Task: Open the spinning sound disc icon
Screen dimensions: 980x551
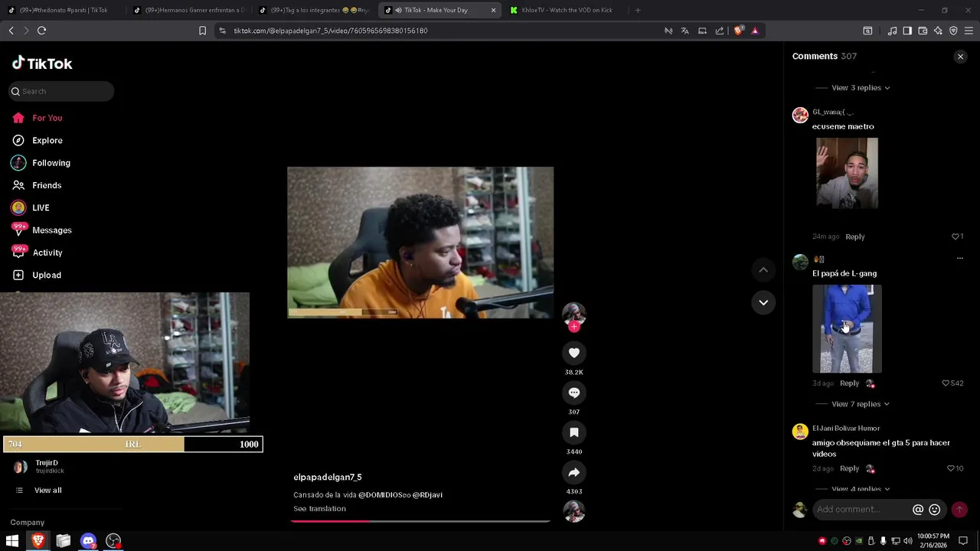Action: tap(574, 510)
